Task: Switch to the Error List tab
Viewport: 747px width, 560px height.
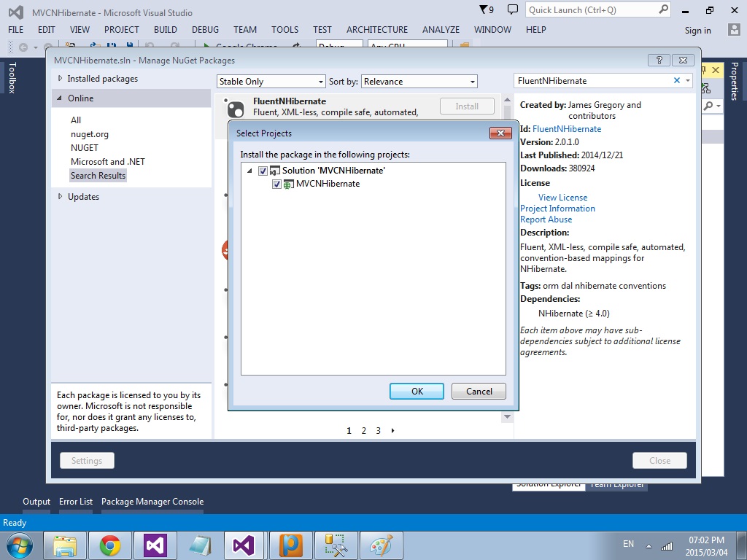Action: tap(76, 502)
